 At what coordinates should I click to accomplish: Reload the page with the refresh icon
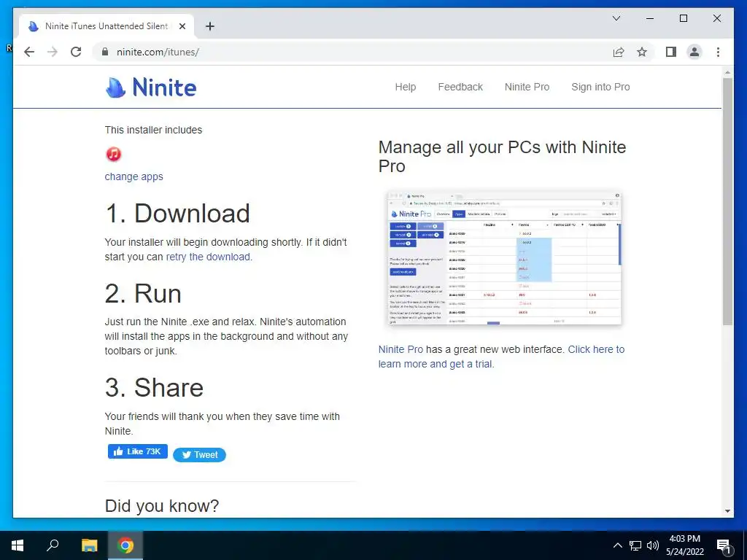[76, 52]
